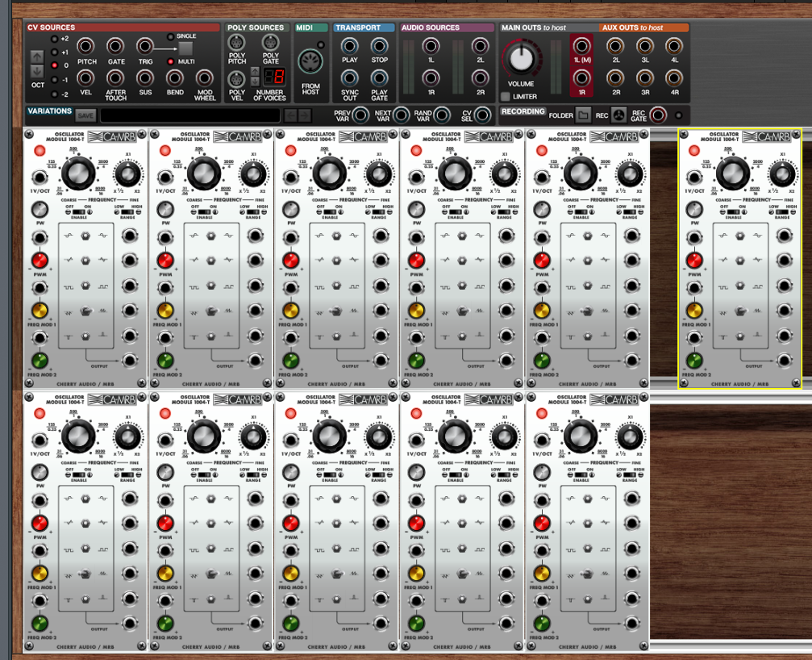Click the red power LED on yellow-outlined oscillator
The image size is (812, 660).
pyautogui.click(x=694, y=151)
